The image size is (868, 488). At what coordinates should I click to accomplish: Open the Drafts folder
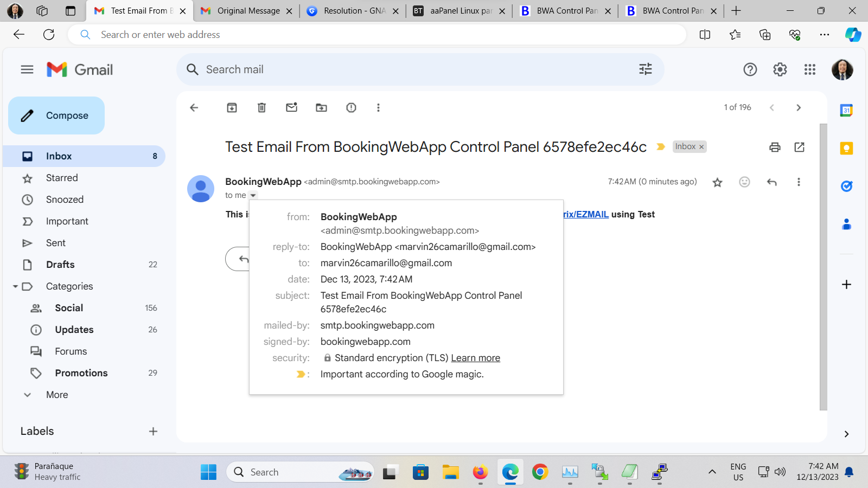coord(60,265)
